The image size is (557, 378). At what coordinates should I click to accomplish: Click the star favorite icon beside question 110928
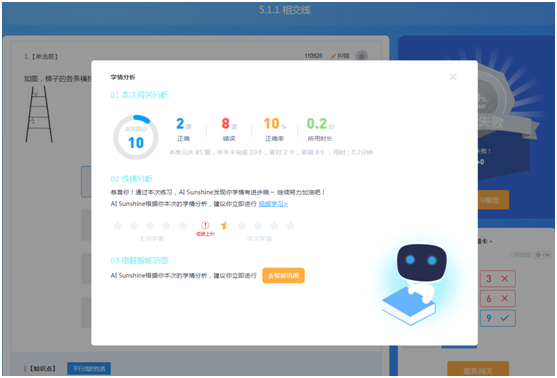[x=362, y=56]
